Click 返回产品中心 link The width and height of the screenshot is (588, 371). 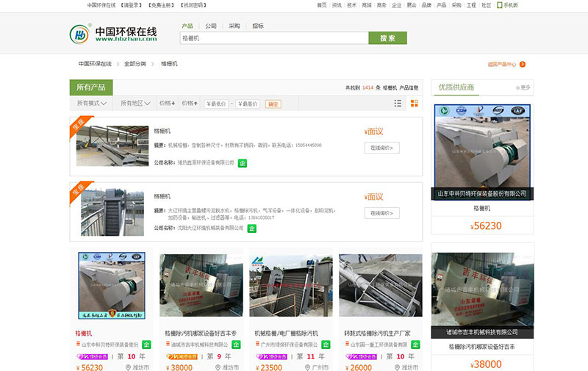coord(502,65)
